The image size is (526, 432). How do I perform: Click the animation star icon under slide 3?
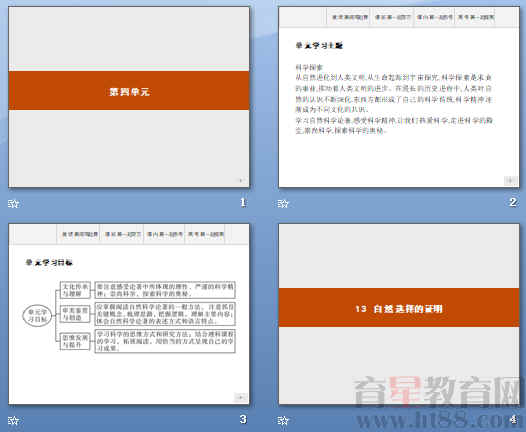(13, 420)
